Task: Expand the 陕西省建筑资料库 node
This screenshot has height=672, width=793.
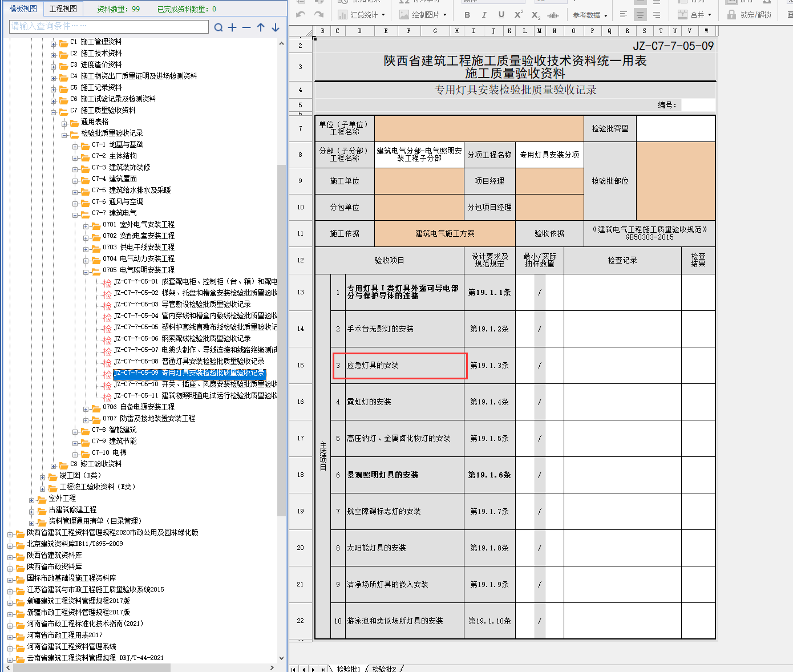Action: [x=10, y=557]
